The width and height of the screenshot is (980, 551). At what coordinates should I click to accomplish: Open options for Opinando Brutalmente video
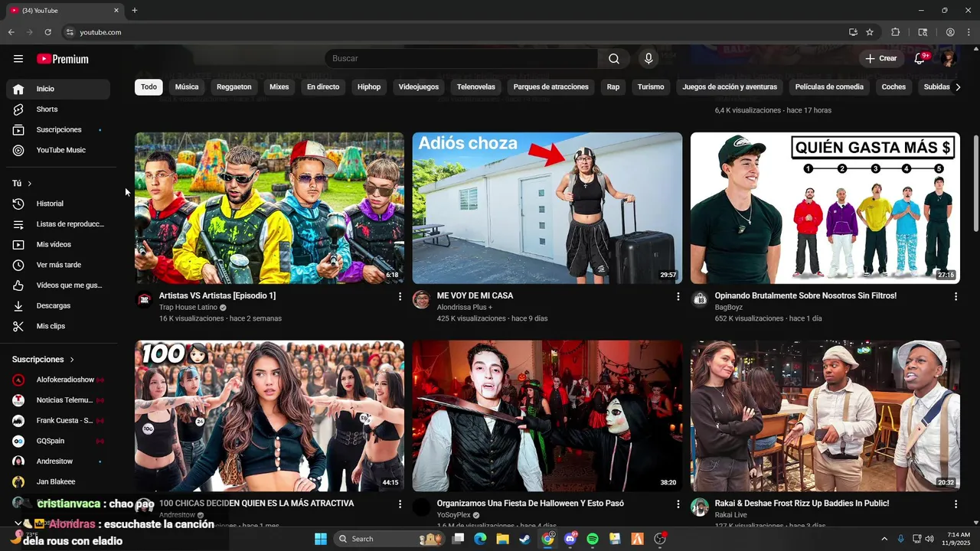tap(955, 296)
